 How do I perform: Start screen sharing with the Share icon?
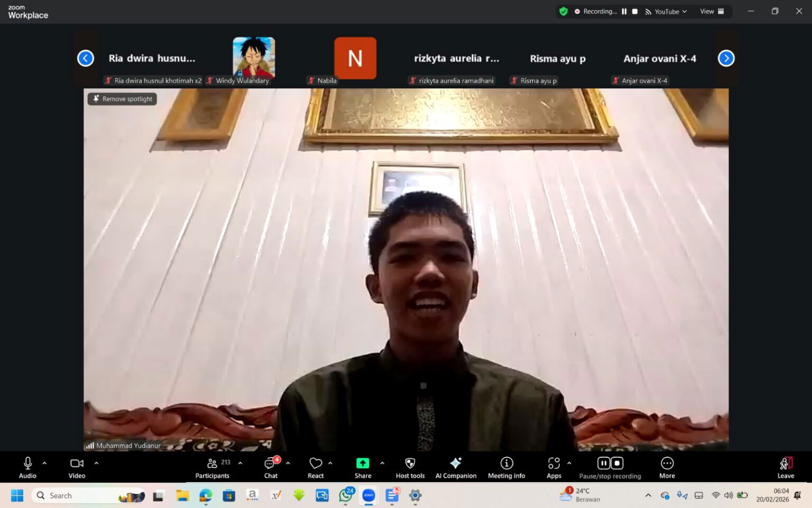point(362,463)
